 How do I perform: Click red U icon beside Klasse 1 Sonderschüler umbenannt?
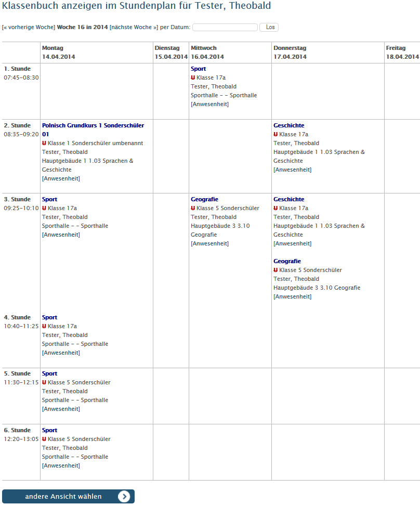(44, 143)
